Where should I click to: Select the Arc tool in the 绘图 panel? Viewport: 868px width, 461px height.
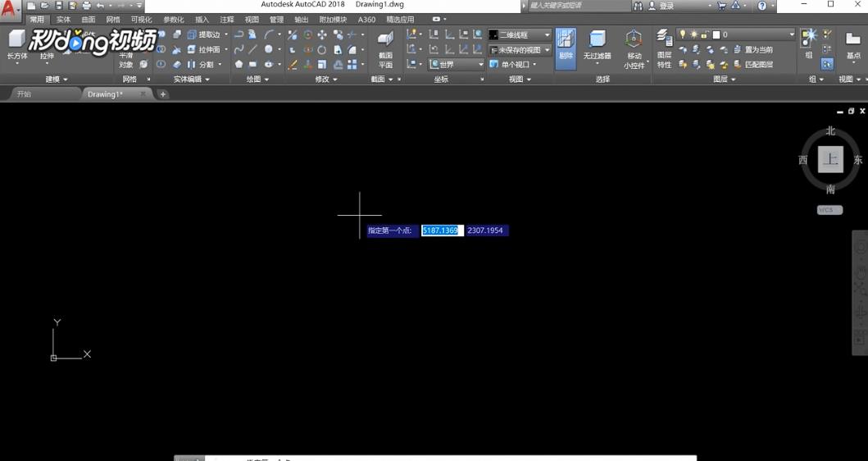pos(269,34)
